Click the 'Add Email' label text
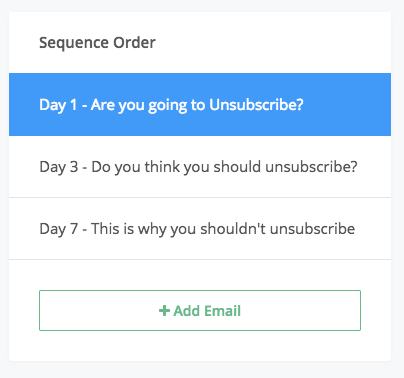Viewport: 404px width, 378px height. [x=207, y=311]
